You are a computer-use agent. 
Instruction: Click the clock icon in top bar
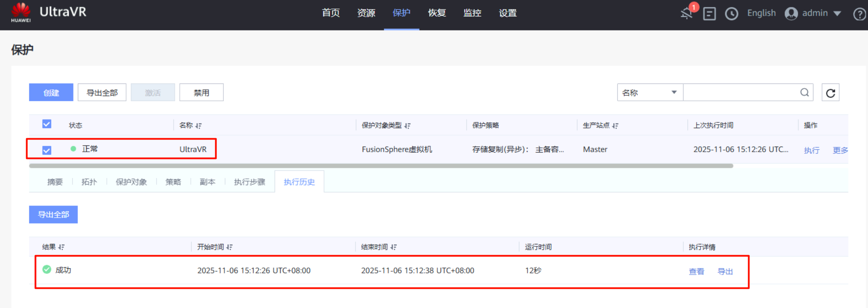click(x=731, y=14)
